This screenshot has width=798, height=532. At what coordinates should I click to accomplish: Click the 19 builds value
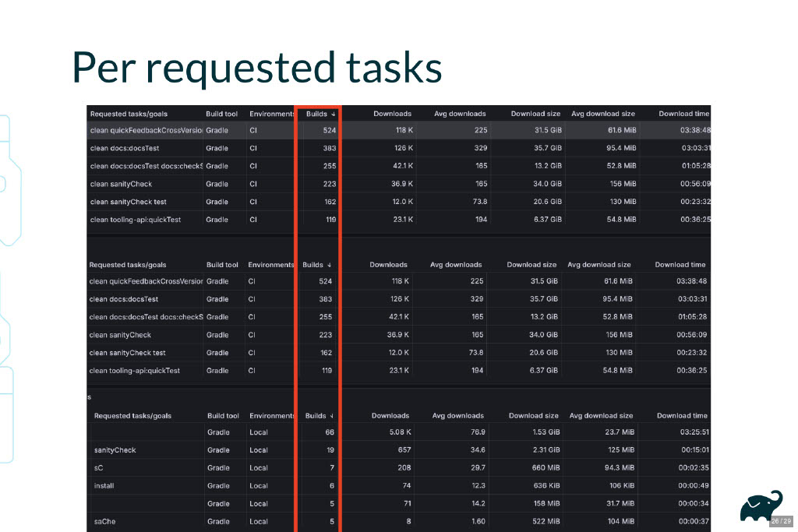click(330, 450)
